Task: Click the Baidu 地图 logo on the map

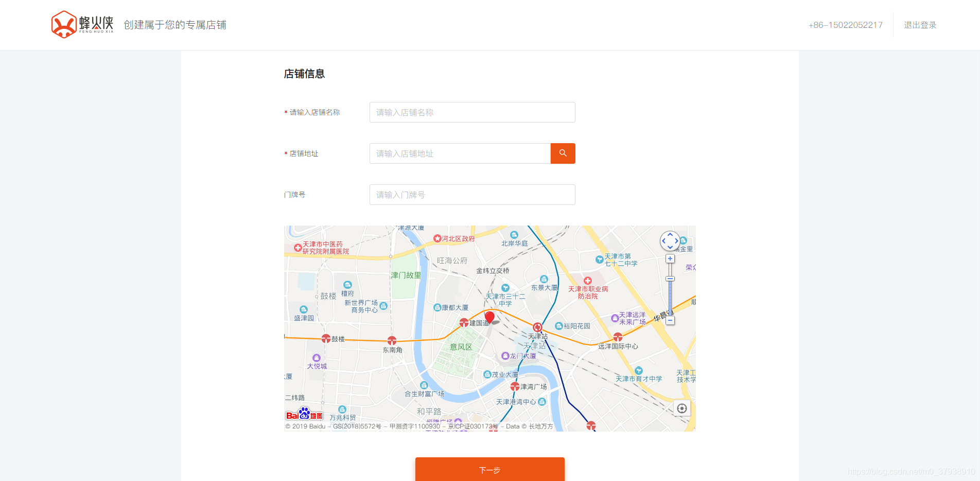Action: pyautogui.click(x=304, y=414)
